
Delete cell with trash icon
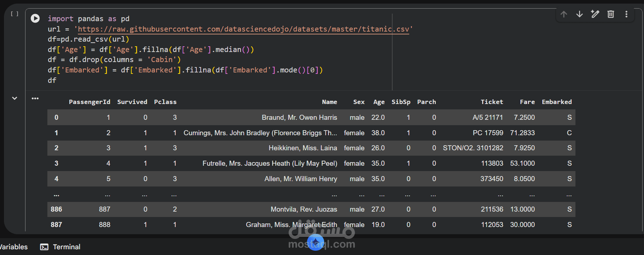click(x=611, y=14)
